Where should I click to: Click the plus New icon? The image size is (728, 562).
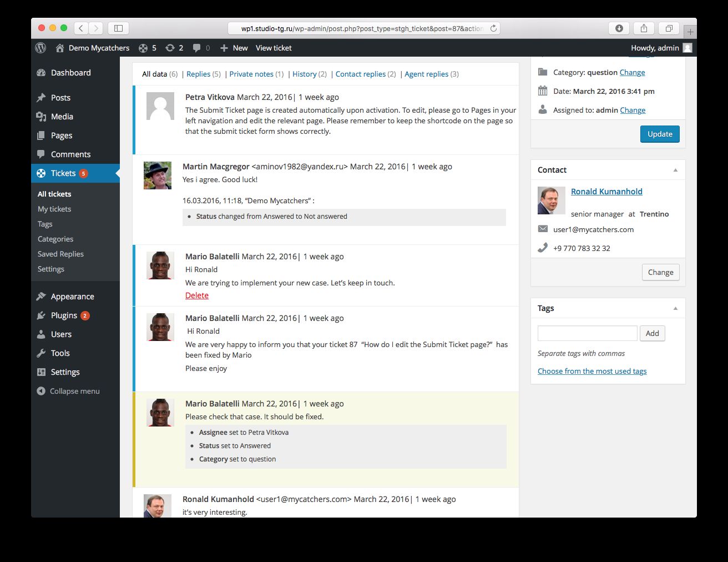coord(224,48)
